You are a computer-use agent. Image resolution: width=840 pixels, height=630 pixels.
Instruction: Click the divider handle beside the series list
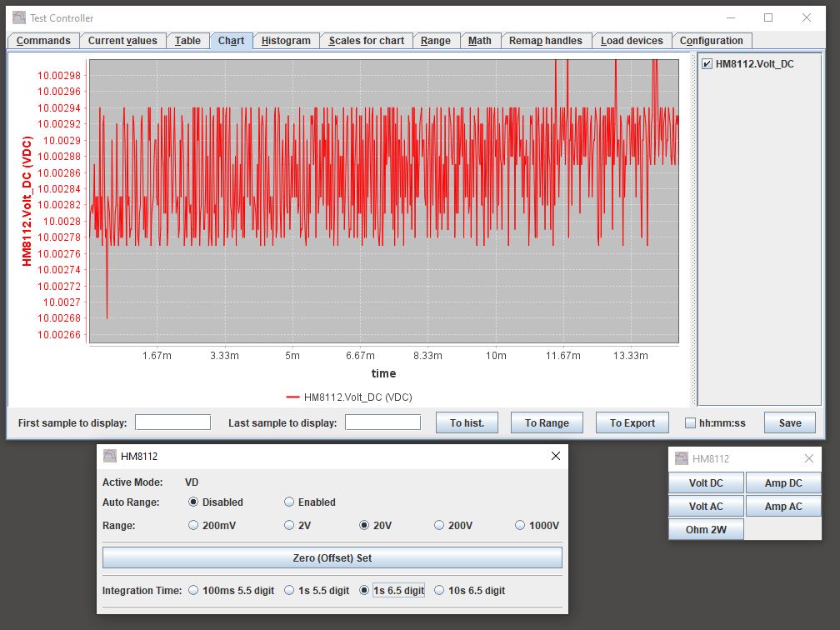pos(693,228)
